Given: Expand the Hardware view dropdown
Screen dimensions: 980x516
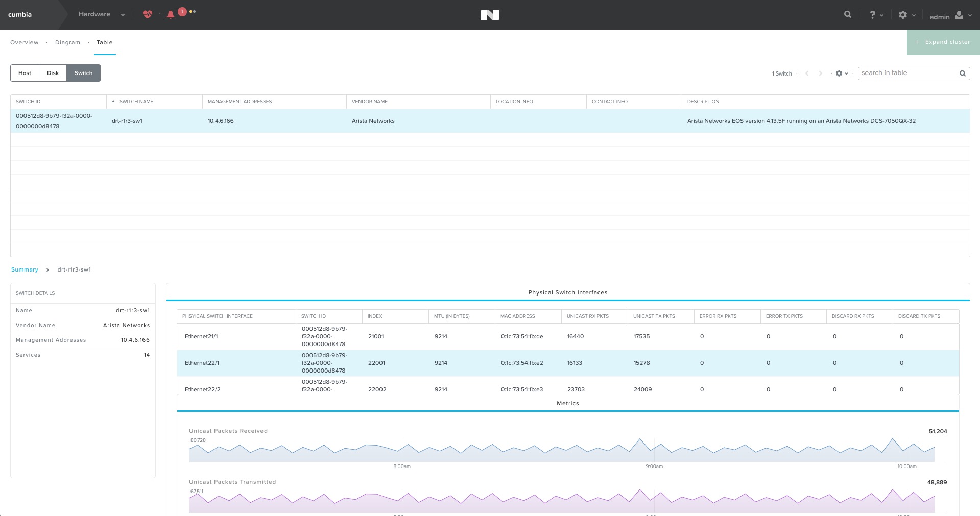Looking at the screenshot, I should click(102, 14).
